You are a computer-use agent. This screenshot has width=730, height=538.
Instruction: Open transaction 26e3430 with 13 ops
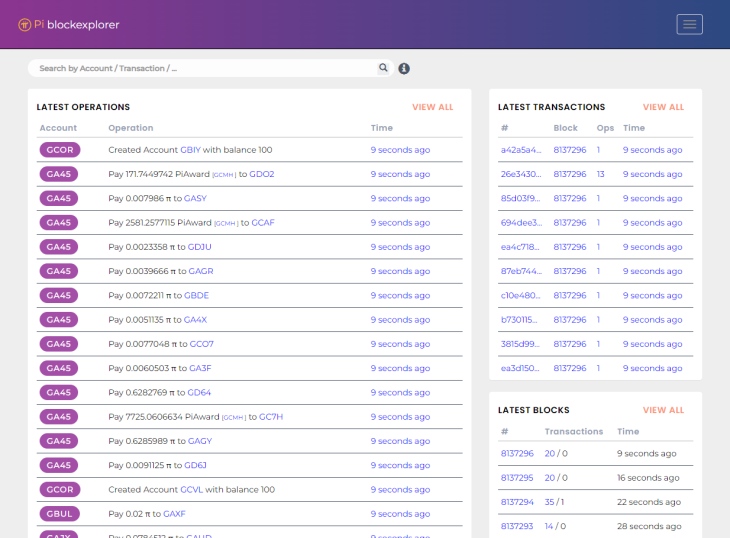pyautogui.click(x=520, y=174)
